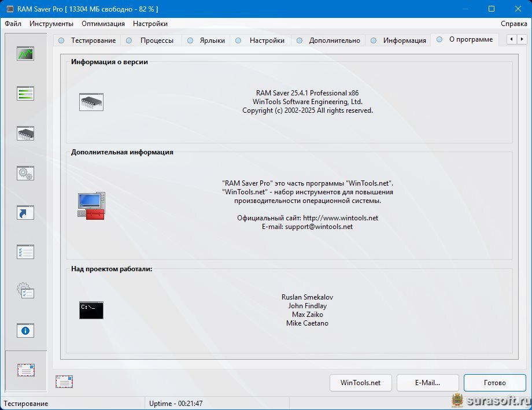532x410 pixels.
Task: Open the Настройки tab
Action: pyautogui.click(x=260, y=40)
